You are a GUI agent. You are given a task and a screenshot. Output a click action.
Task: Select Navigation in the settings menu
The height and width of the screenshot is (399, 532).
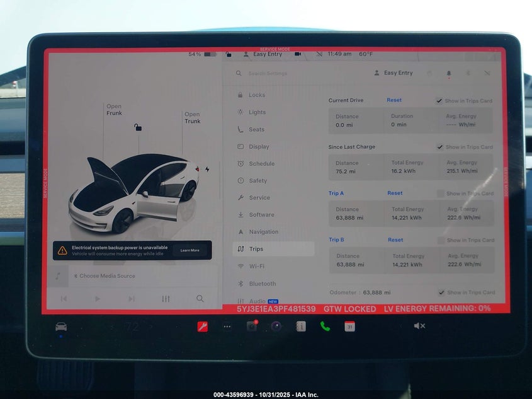coord(263,232)
